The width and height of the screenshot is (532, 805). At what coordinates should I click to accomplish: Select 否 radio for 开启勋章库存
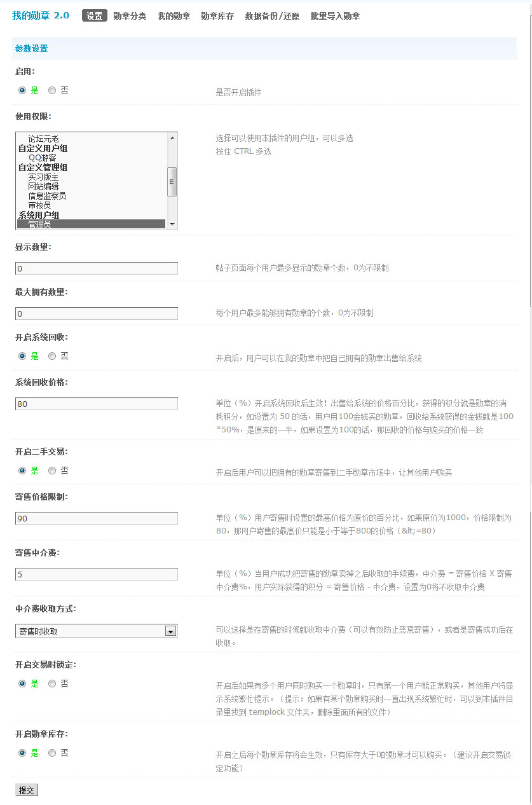point(52,753)
